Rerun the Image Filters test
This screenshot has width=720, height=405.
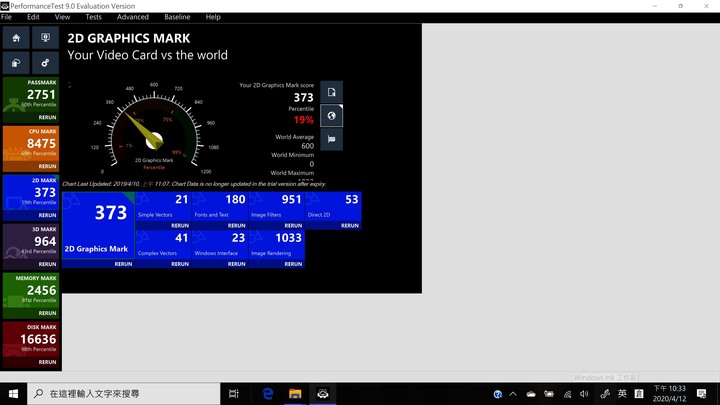pos(293,225)
